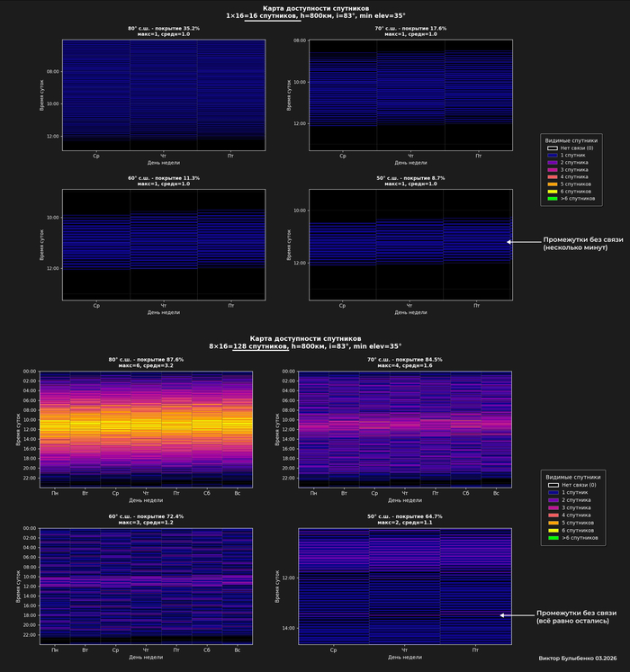The width and height of the screenshot is (630, 672).
Task: Click the '70° с.ш. - покрытие 17.6%' chart title
Action: (x=410, y=28)
